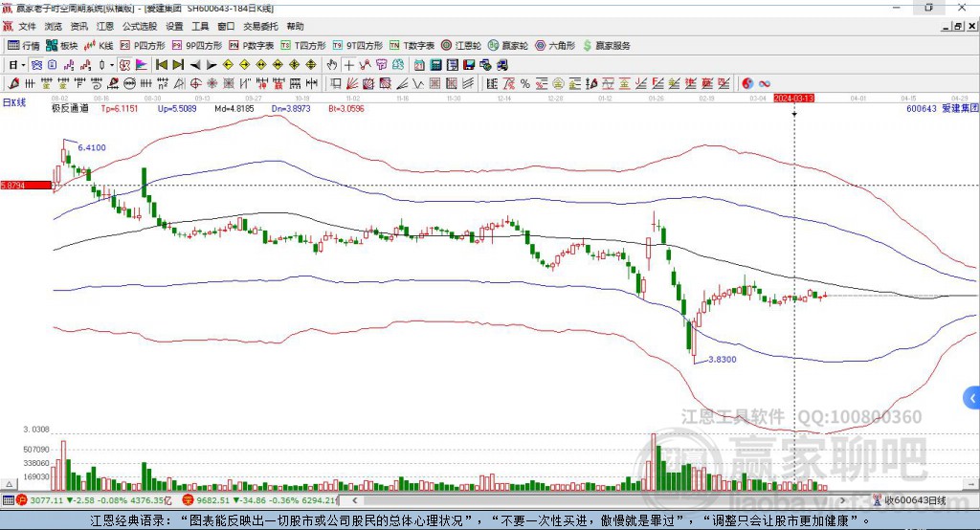Jump to last bar icon

click(178, 65)
